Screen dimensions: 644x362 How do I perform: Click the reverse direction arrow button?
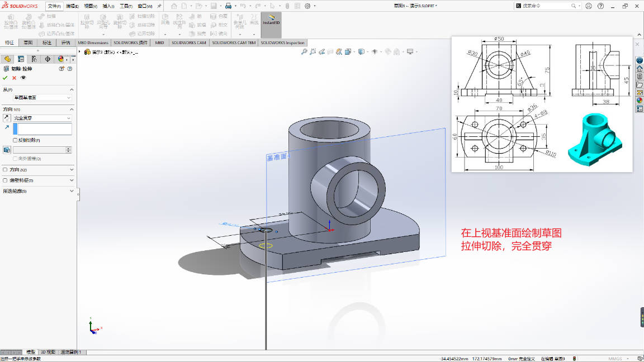click(x=7, y=118)
